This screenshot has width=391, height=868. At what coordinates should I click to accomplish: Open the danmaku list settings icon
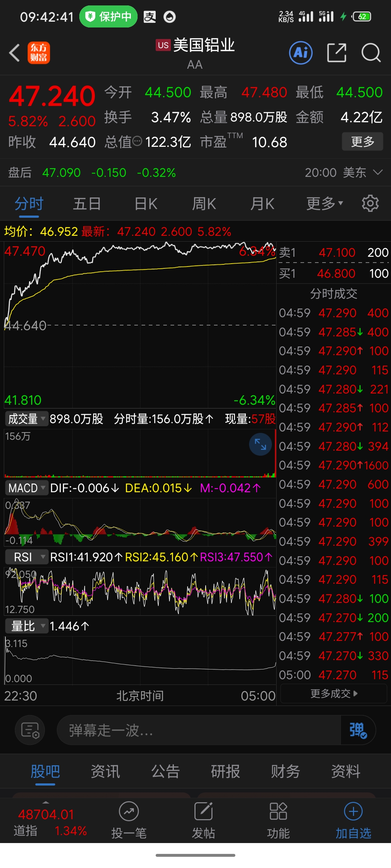tap(30, 730)
